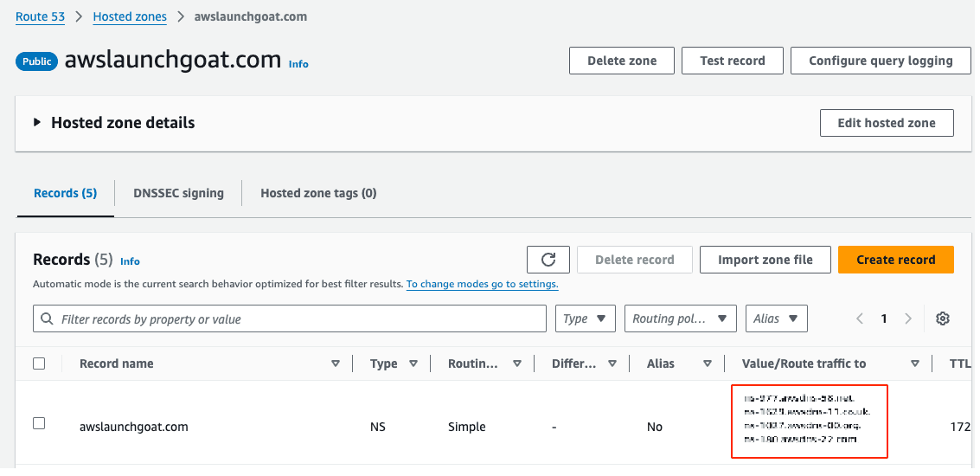Image resolution: width=980 pixels, height=476 pixels.
Task: Click Import zone file button
Action: [x=765, y=260]
